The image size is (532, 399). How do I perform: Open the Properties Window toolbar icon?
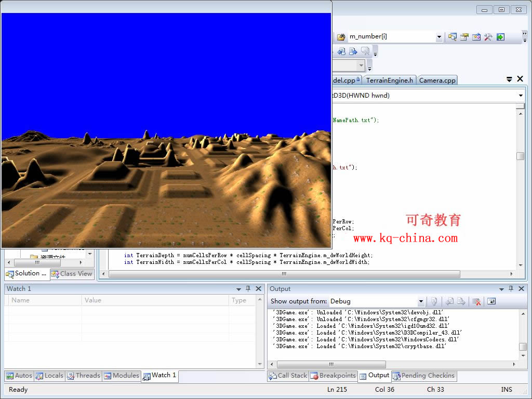[x=464, y=37]
